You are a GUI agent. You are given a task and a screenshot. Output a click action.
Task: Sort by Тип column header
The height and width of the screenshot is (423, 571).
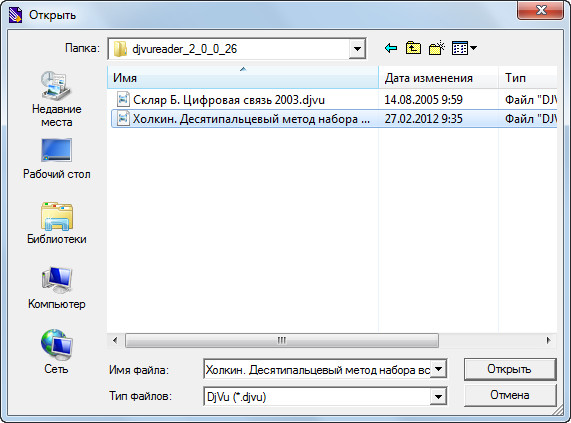click(x=528, y=78)
